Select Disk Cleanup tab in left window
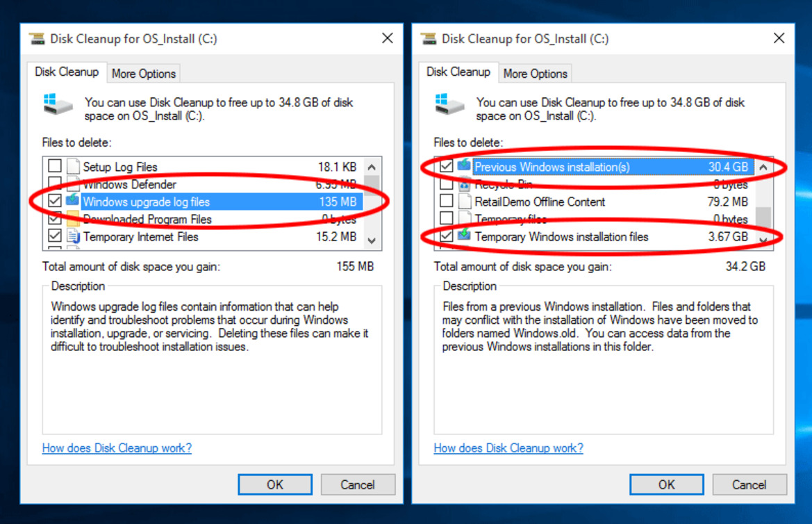 67,72
